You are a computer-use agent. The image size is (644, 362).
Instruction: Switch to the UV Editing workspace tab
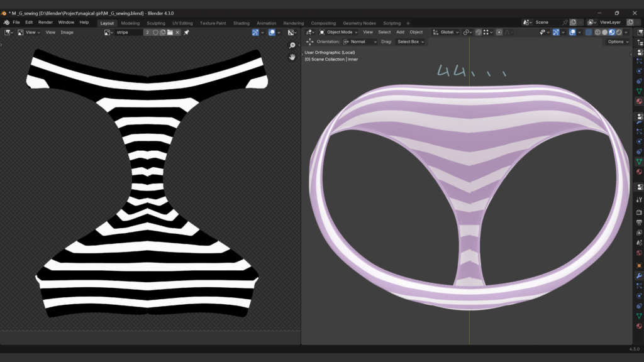pyautogui.click(x=182, y=23)
